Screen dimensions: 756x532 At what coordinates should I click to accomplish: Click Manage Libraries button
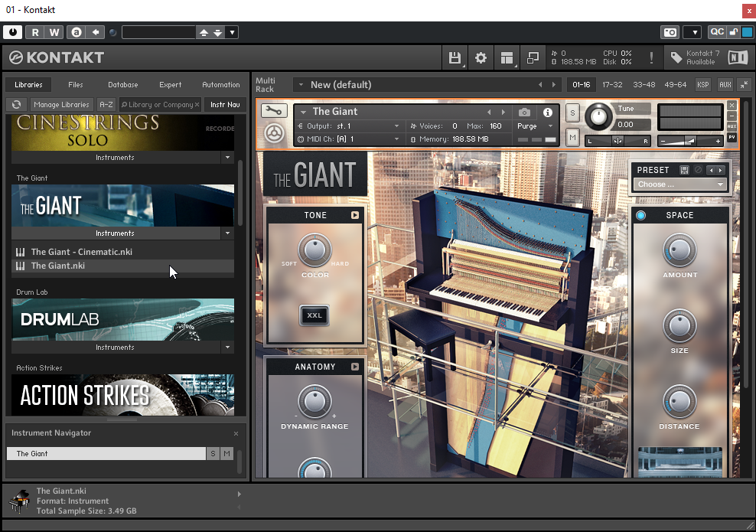tap(62, 105)
